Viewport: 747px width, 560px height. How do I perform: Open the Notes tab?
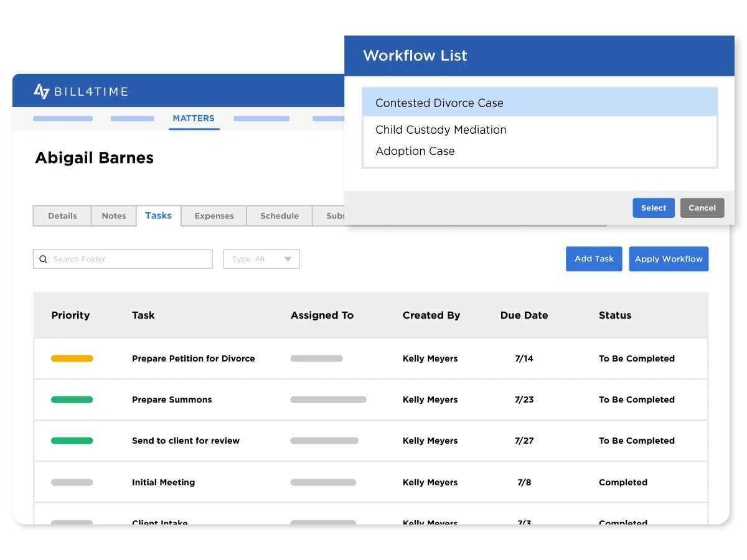click(x=114, y=216)
